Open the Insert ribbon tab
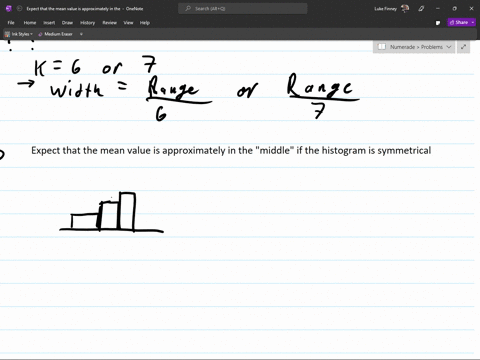This screenshot has height=360, width=480. (x=49, y=23)
